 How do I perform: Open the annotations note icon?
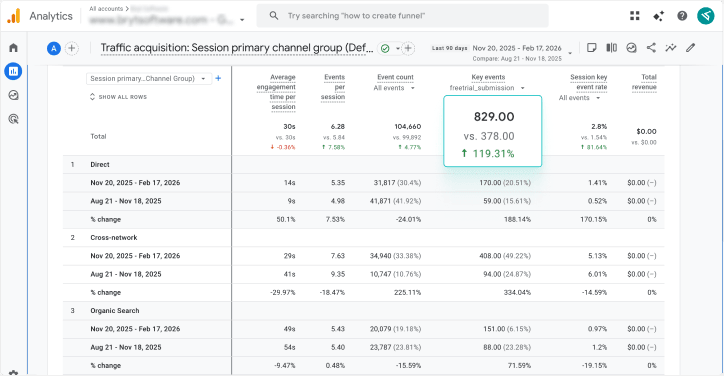591,48
